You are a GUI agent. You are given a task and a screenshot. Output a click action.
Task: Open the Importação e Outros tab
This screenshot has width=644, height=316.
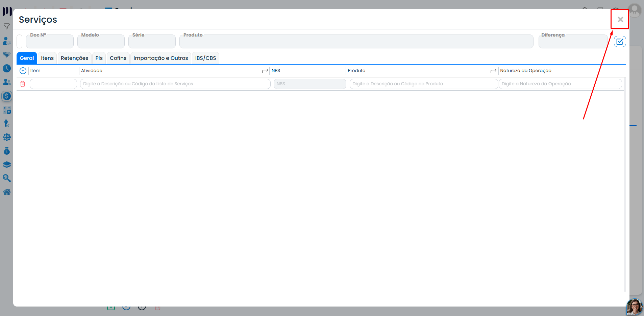[x=161, y=58]
